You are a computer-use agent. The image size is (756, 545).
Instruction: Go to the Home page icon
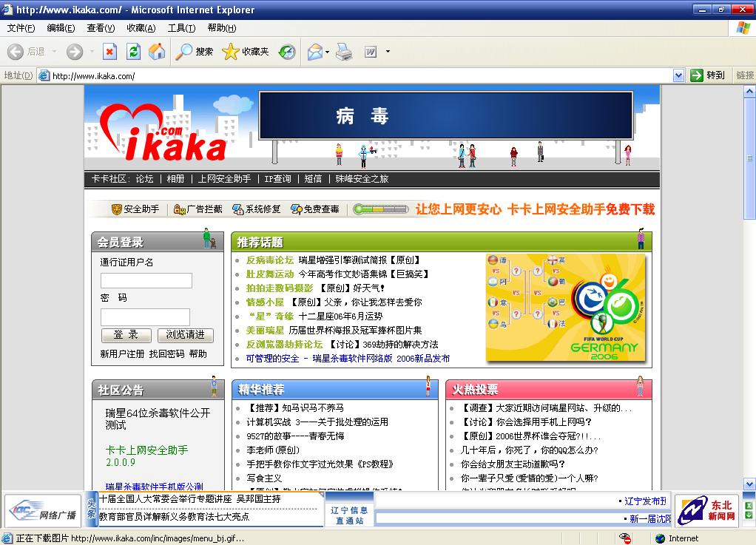coord(157,52)
